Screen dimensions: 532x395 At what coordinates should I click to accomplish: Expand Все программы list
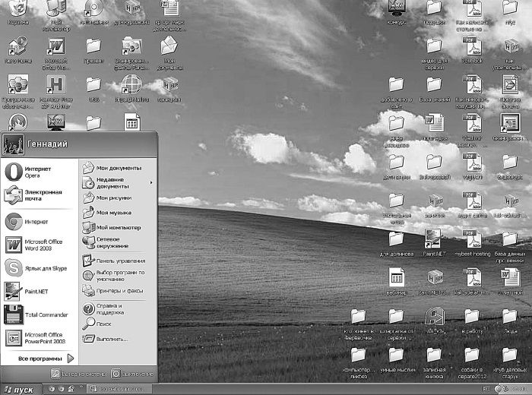click(x=46, y=358)
